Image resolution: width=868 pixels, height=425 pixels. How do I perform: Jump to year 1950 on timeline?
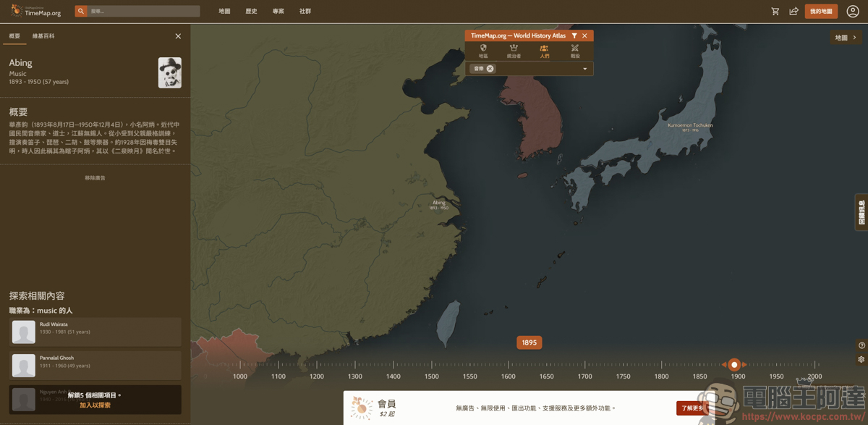(x=777, y=376)
